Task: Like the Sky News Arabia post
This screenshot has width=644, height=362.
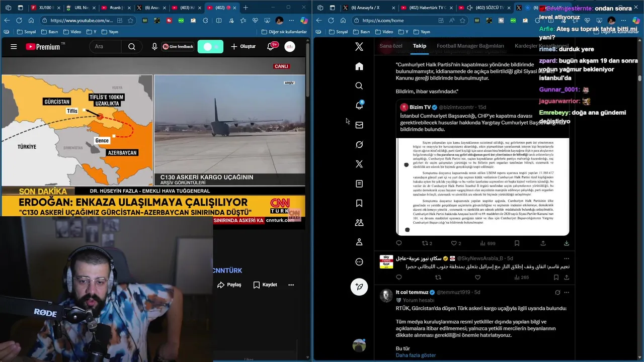Action: (477, 277)
